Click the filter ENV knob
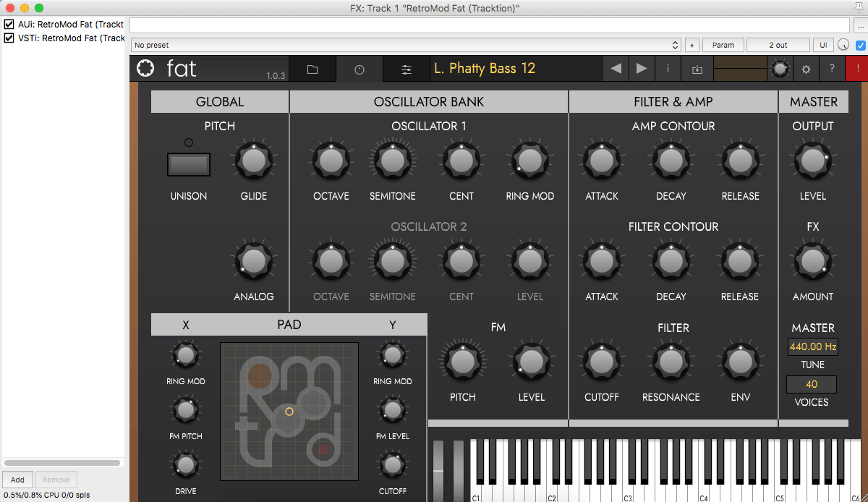This screenshot has width=868, height=502. [740, 362]
